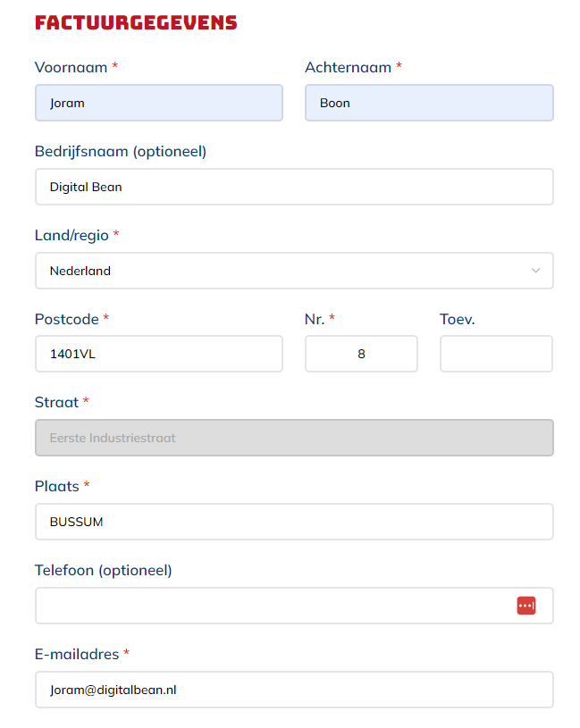Click the Straat label text
Viewport: 580px width, 728px height.
point(56,402)
